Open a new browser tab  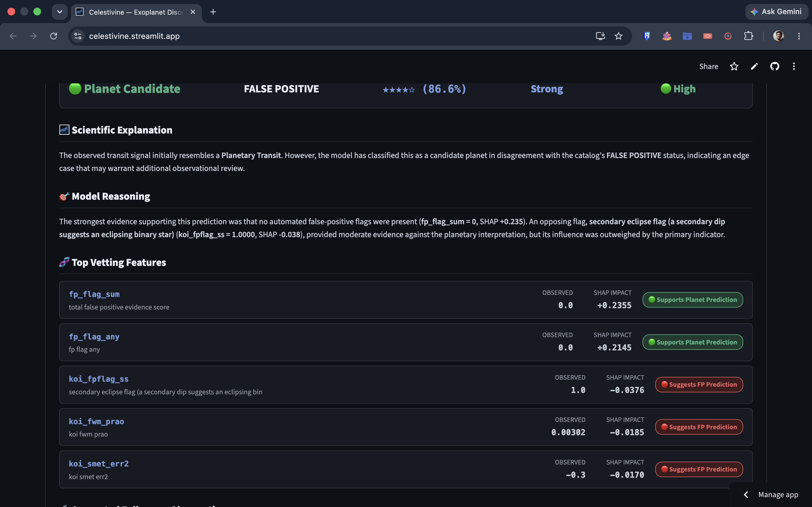213,12
